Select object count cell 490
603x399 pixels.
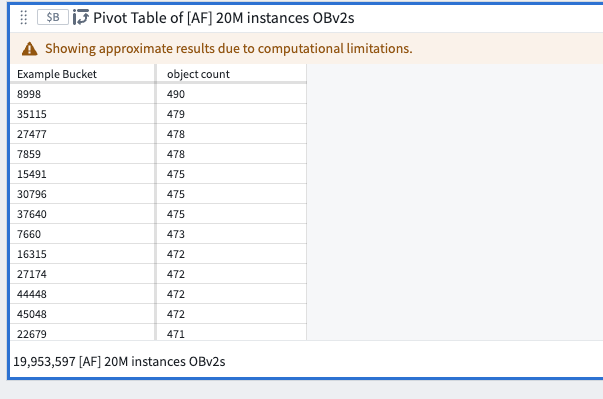(x=232, y=94)
